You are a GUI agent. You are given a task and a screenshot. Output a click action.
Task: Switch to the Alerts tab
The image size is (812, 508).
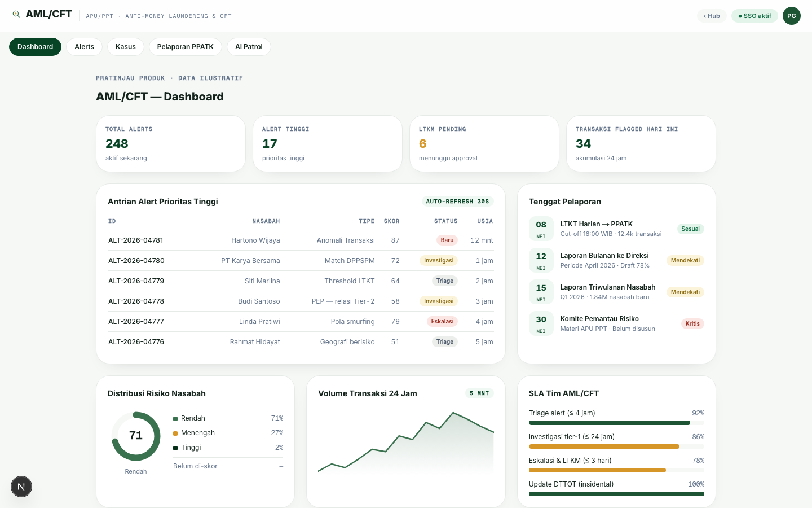[85, 47]
